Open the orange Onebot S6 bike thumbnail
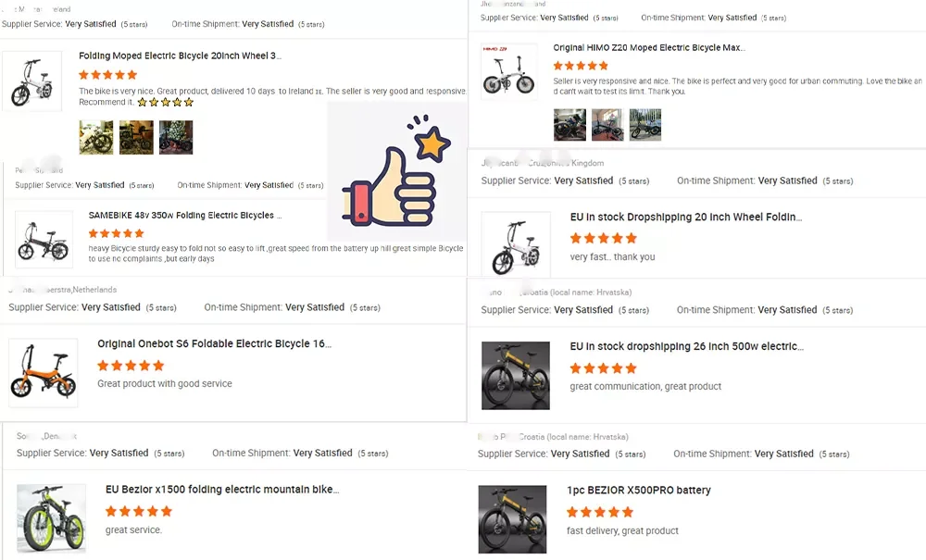 tap(44, 373)
